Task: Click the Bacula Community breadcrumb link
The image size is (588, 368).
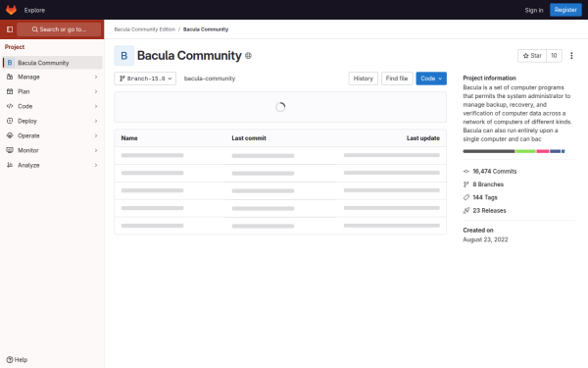Action: tap(206, 29)
